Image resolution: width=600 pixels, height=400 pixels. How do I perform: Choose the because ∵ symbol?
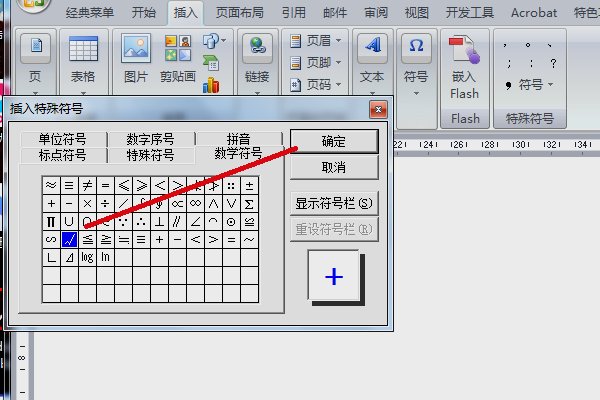[123, 222]
